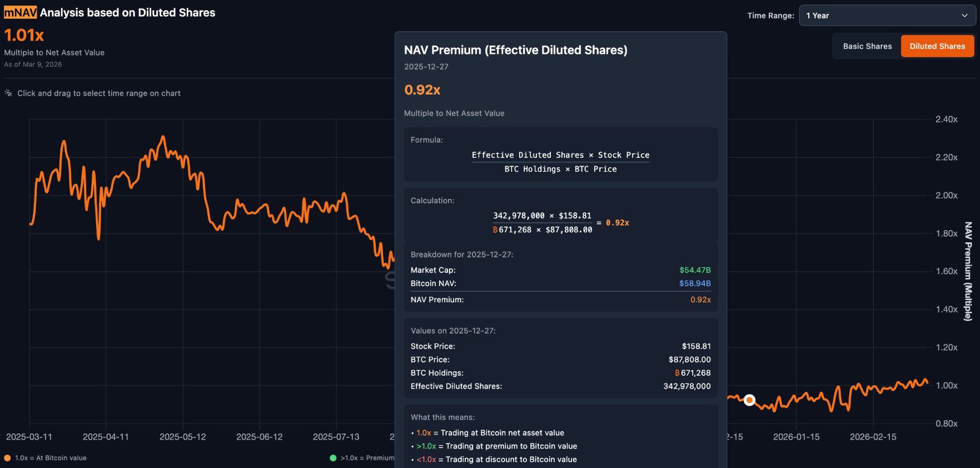
Task: Click the NAV Premium tooltip title
Action: [x=515, y=50]
